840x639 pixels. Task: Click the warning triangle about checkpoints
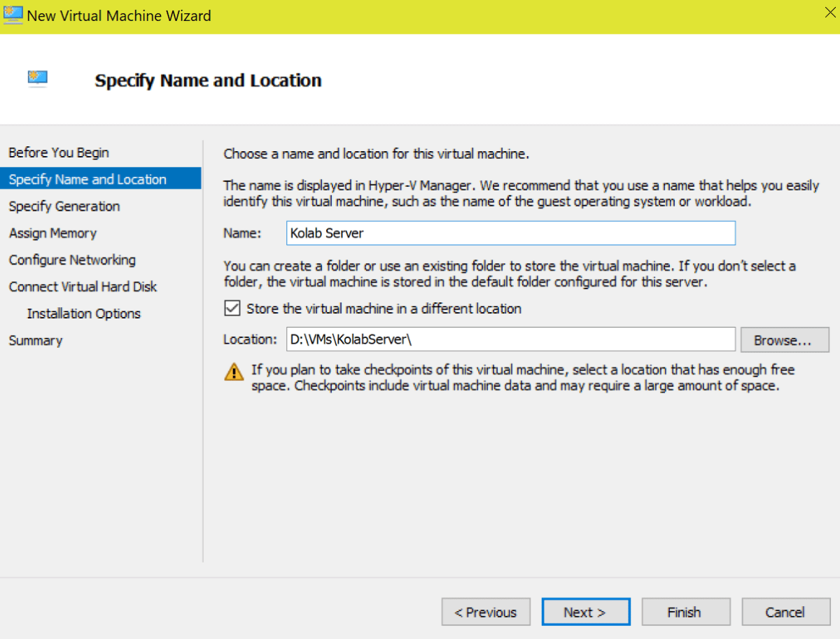pos(233,371)
